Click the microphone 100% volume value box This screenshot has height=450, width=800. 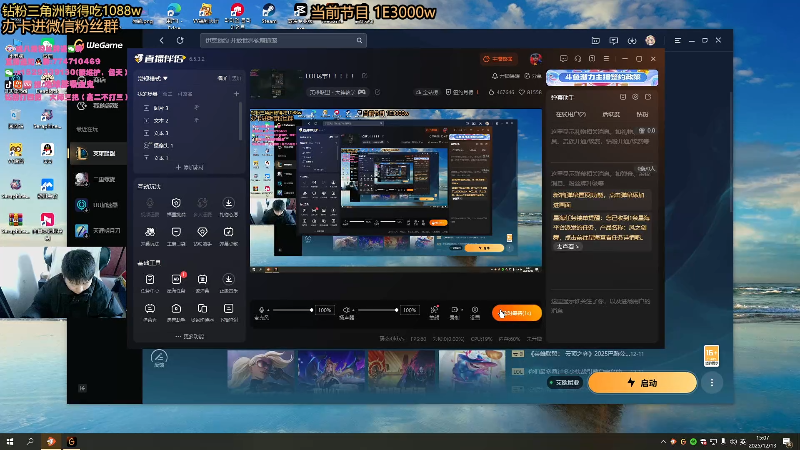point(324,310)
